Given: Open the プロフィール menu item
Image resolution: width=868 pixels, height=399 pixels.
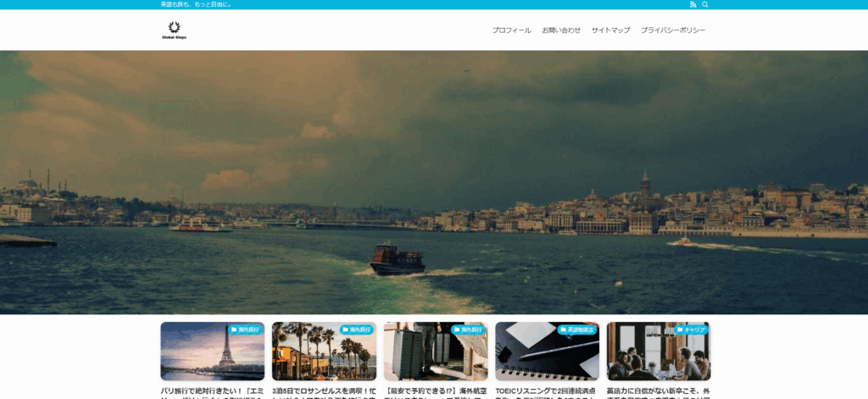Looking at the screenshot, I should pos(511,30).
